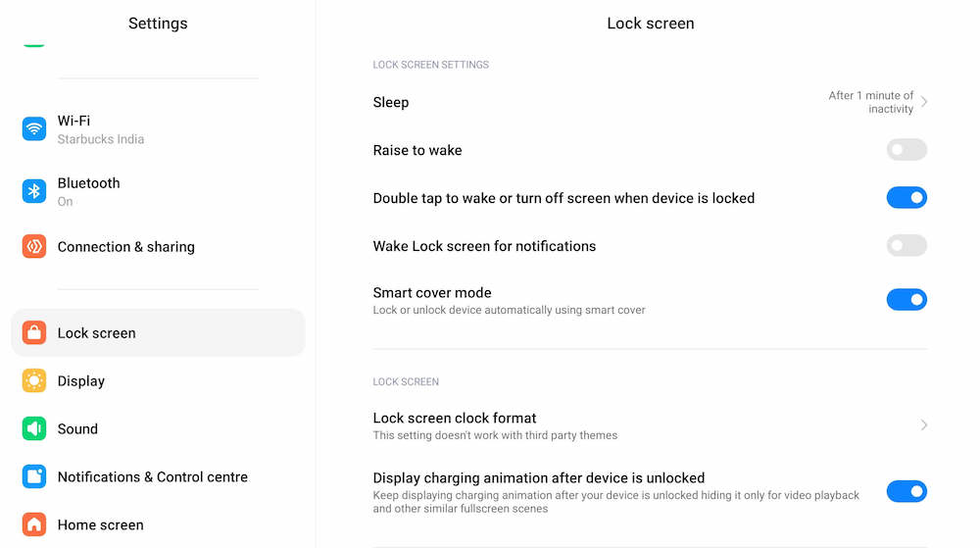Enable the Raise to wake toggle
The height and width of the screenshot is (548, 980).
[906, 150]
